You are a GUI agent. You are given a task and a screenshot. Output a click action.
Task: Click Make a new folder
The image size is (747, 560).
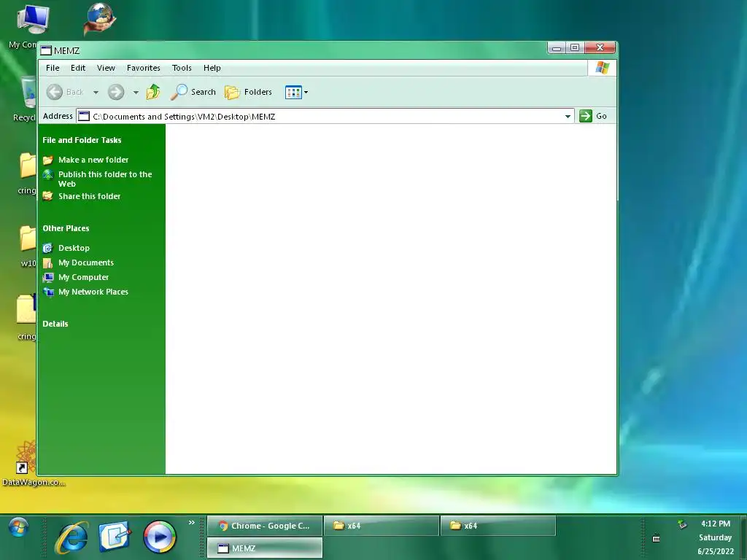(93, 160)
